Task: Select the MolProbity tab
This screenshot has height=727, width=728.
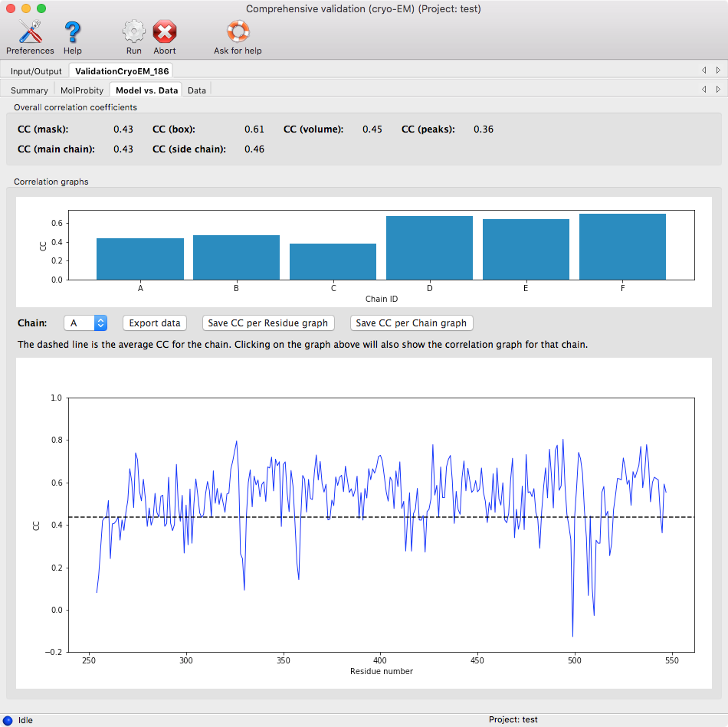Action: pyautogui.click(x=82, y=90)
